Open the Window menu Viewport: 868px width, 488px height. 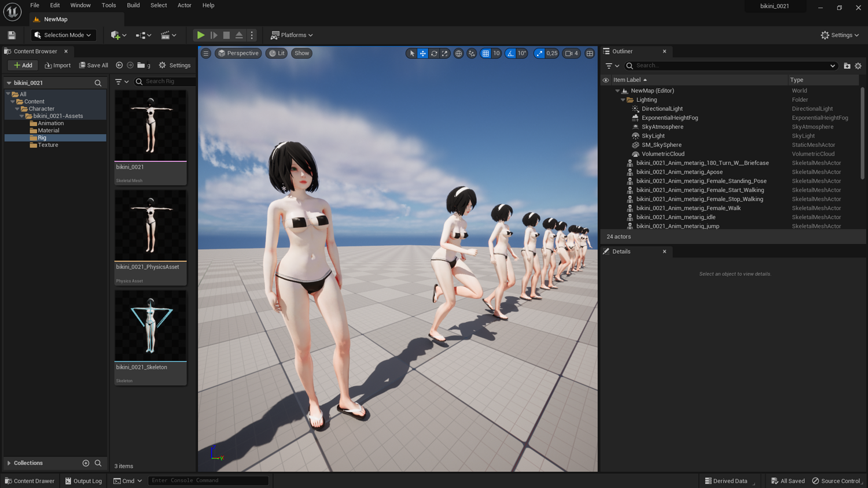[x=80, y=6]
